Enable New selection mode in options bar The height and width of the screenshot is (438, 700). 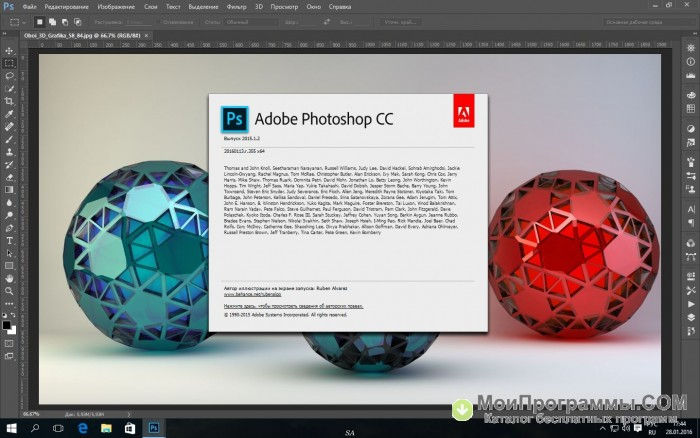40,21
